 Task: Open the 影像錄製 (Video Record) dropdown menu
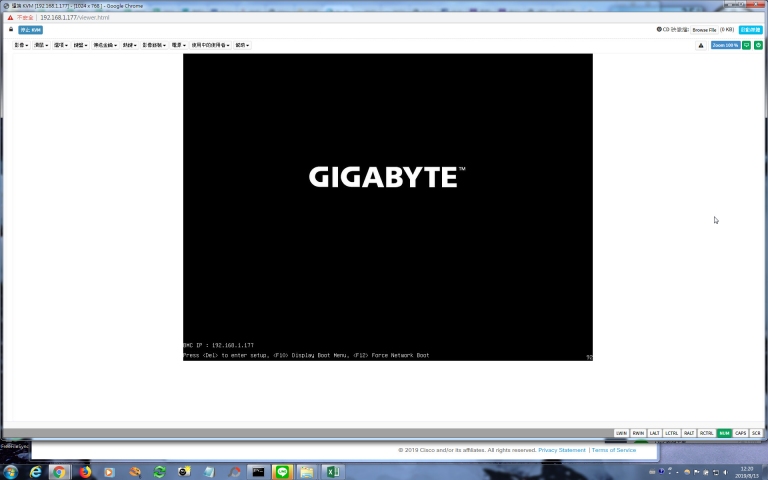point(154,45)
